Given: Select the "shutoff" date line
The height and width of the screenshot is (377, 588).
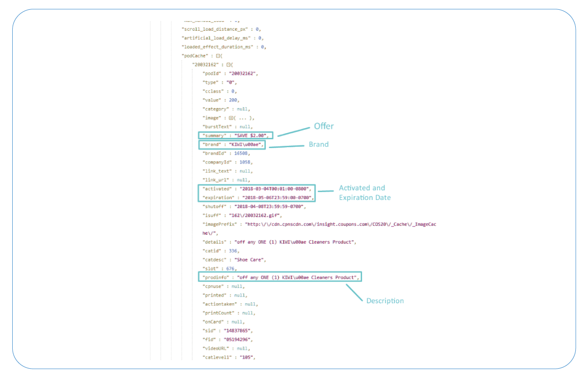Looking at the screenshot, I should pyautogui.click(x=255, y=206).
